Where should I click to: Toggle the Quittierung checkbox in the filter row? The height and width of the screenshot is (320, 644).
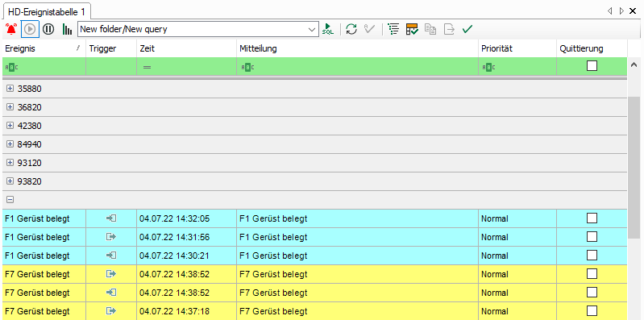point(592,66)
